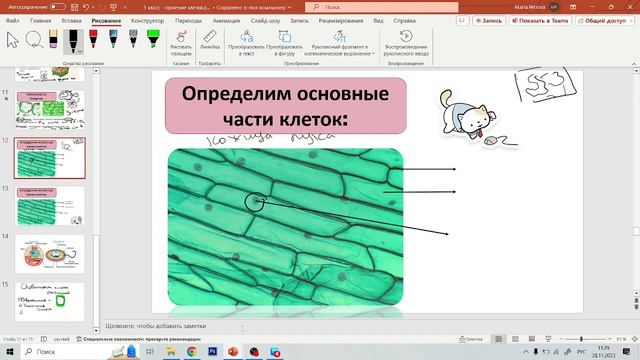Open black pen options dropdown arrow
Screen dimensions: 640x360
pos(80,51)
